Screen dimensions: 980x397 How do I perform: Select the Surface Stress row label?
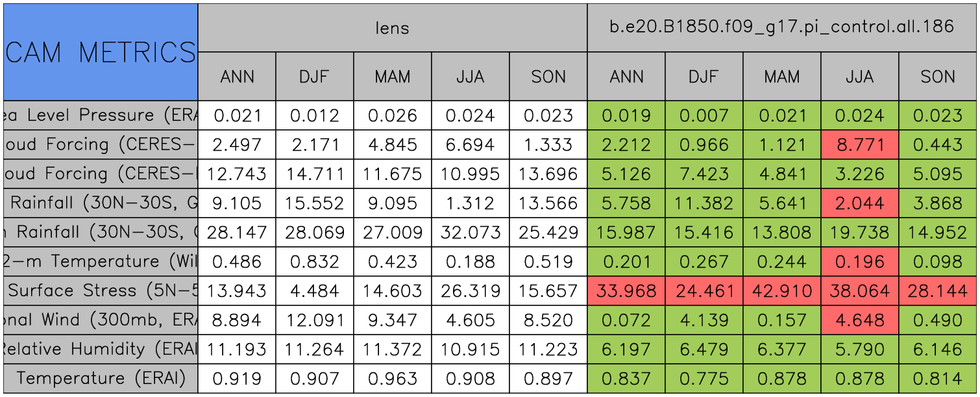(101, 290)
